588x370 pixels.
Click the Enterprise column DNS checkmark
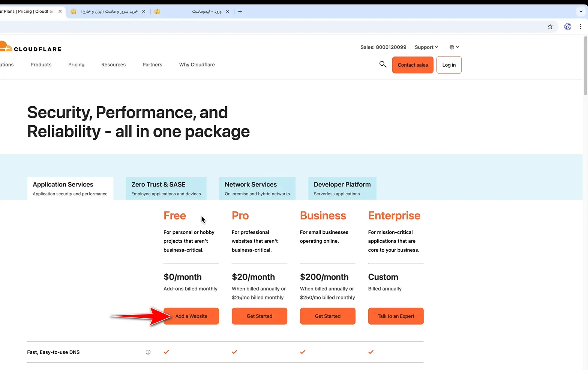[x=371, y=352]
